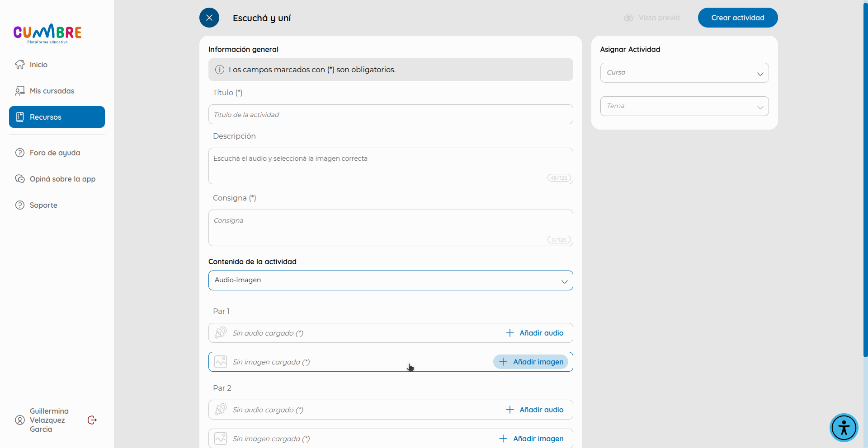Click Añadir audio for Par 1

(x=534, y=333)
